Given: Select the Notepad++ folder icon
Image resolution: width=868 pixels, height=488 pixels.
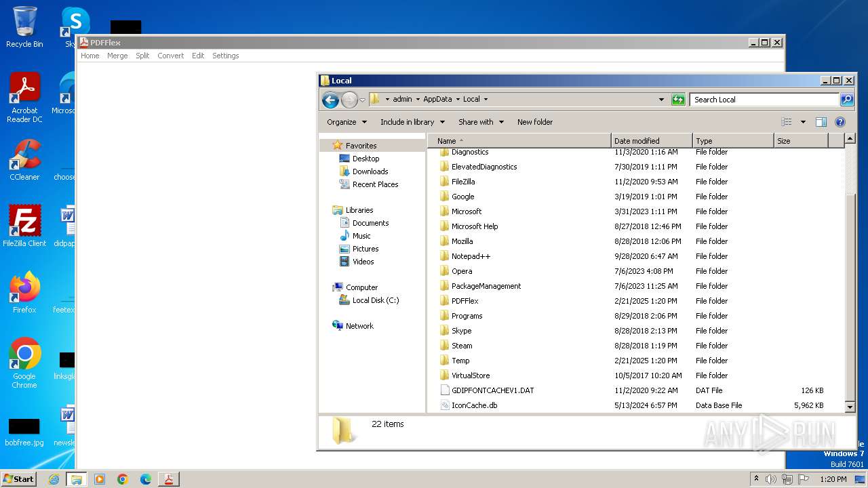Looking at the screenshot, I should (x=445, y=256).
